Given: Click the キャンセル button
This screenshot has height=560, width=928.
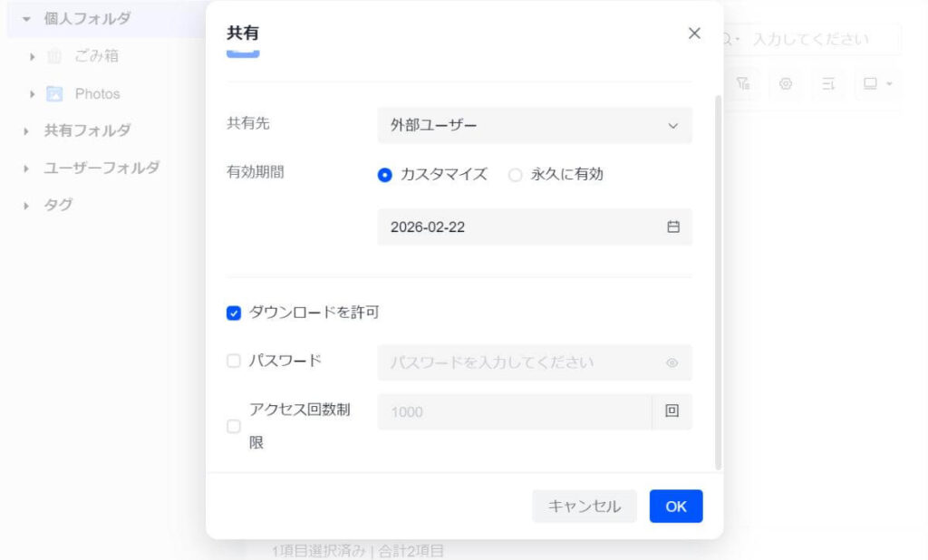Looking at the screenshot, I should 585,507.
